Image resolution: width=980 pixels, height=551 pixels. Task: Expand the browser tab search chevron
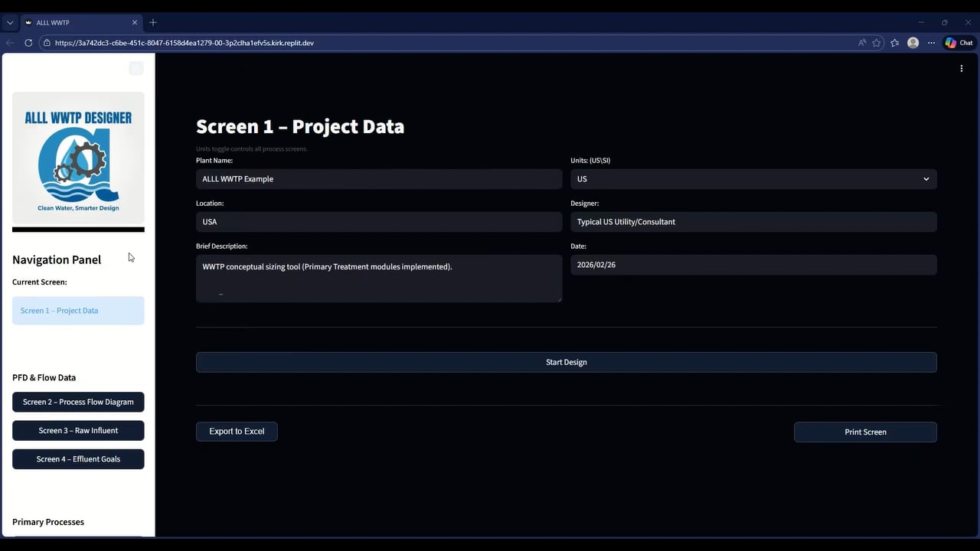[x=10, y=22]
